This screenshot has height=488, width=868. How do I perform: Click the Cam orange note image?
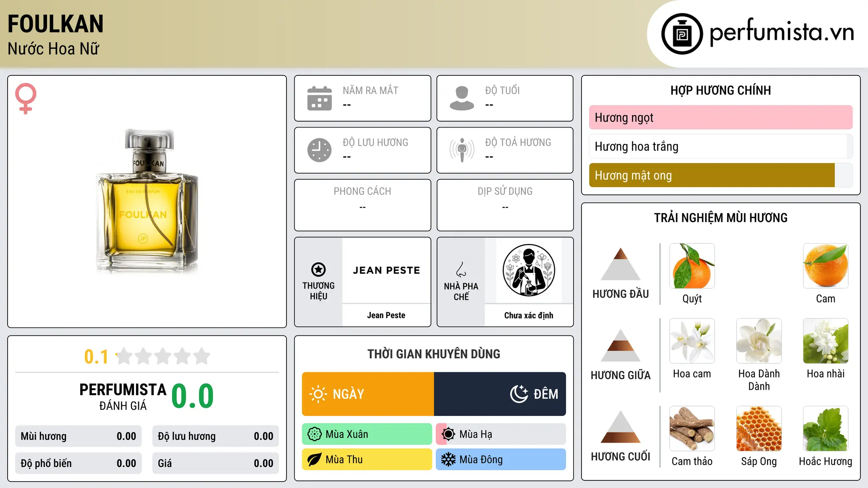(826, 266)
